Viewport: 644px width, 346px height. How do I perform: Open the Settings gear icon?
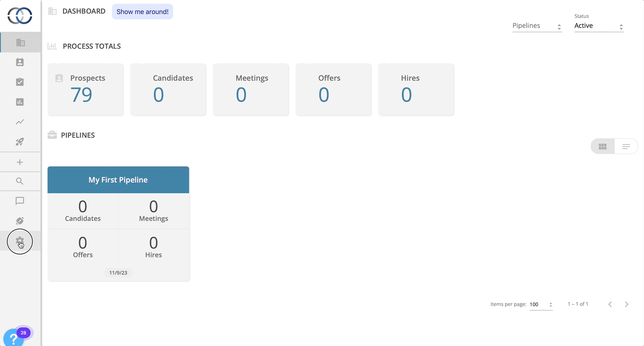click(20, 241)
